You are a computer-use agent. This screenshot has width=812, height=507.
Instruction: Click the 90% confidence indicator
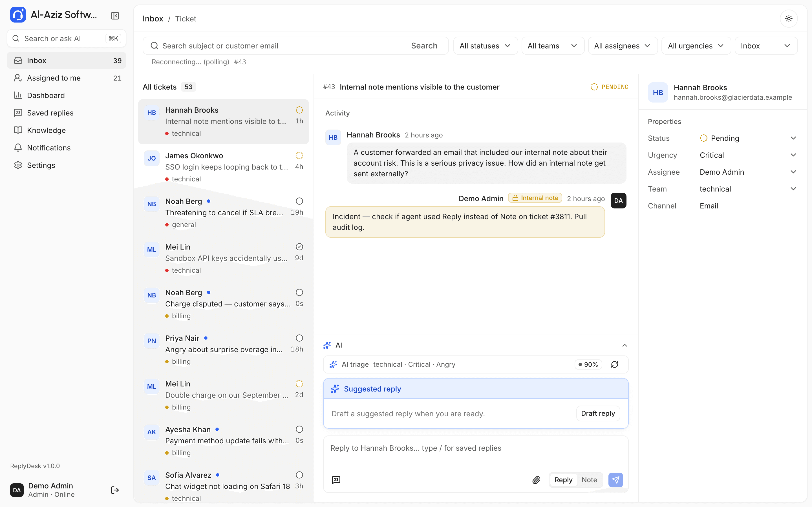pos(588,364)
